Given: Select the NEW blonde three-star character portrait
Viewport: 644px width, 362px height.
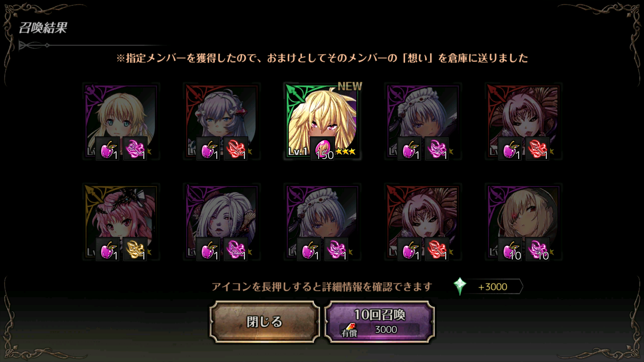Looking at the screenshot, I should [322, 121].
